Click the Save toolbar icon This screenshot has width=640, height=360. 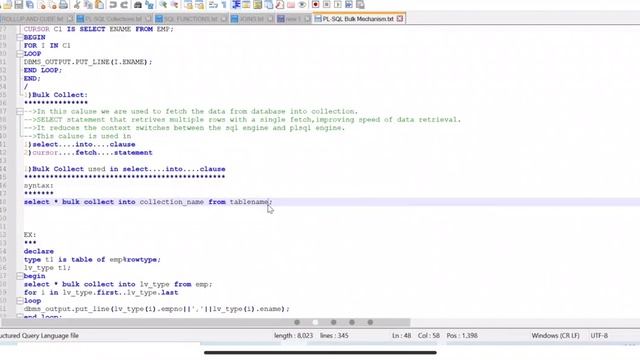click(18, 5)
